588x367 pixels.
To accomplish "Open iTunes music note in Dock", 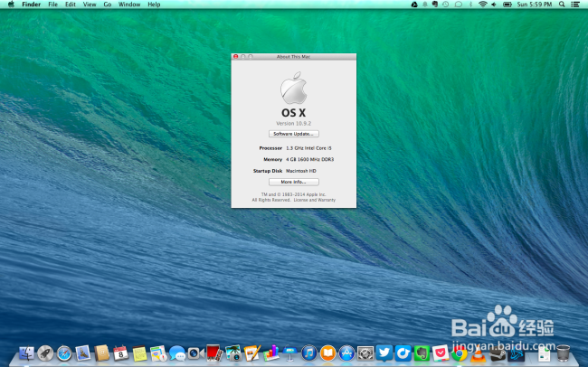I will pos(309,353).
